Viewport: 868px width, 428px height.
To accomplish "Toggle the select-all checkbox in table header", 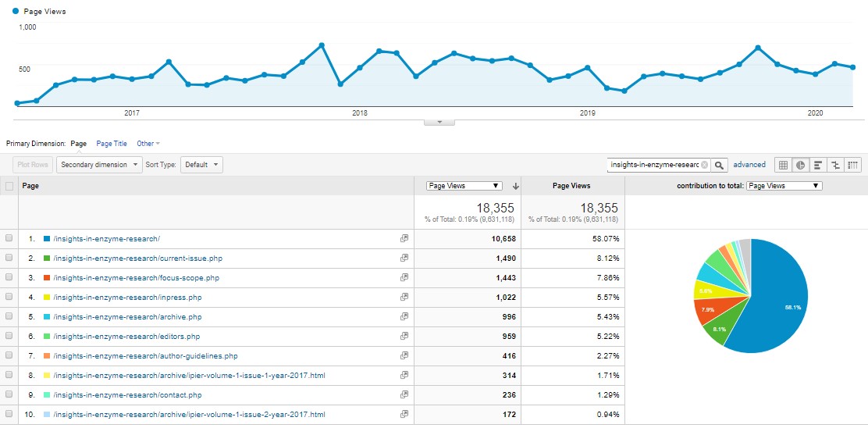I will click(9, 186).
